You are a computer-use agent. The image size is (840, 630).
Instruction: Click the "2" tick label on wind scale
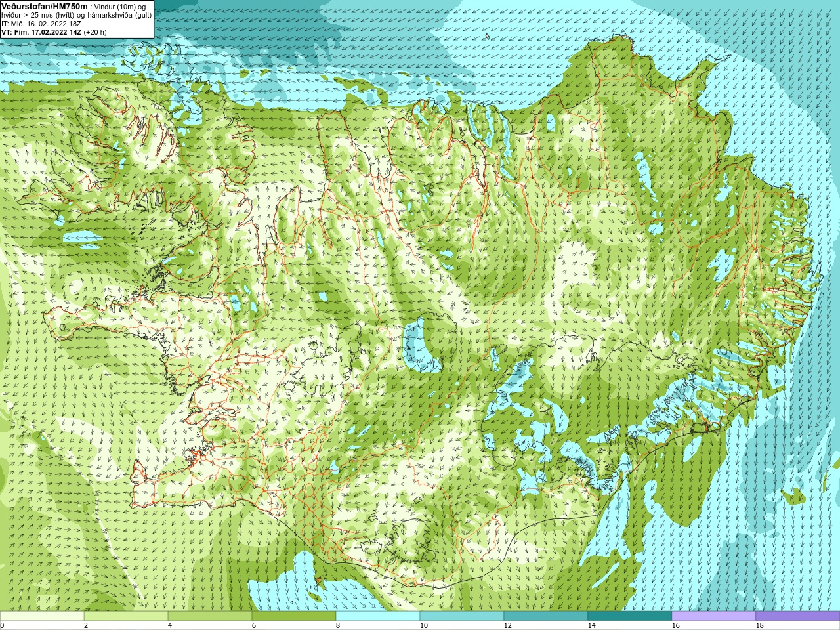pyautogui.click(x=86, y=625)
